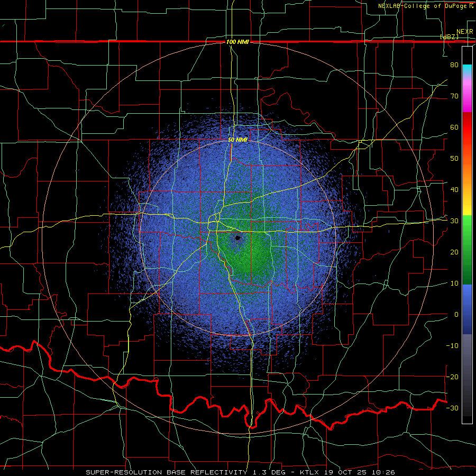Image resolution: width=476 pixels, height=476 pixels.
Task: Click the black radar site dot at center
Action: tap(238, 238)
